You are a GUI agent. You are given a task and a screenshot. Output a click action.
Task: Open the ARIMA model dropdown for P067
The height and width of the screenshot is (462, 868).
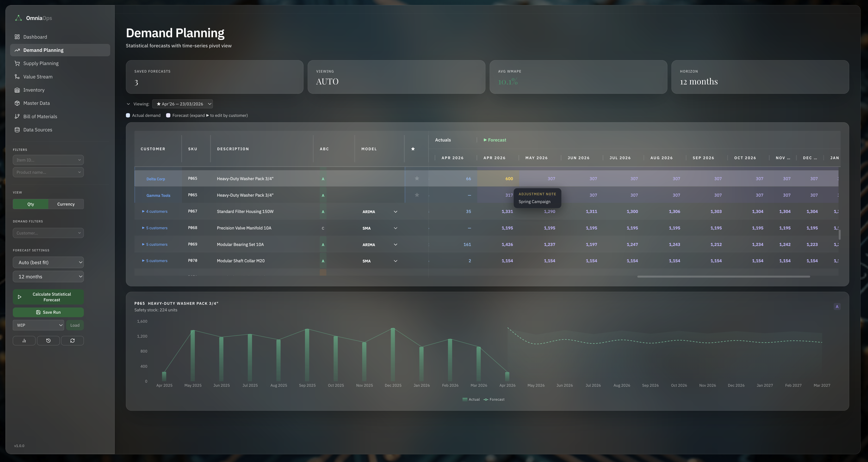click(395, 211)
